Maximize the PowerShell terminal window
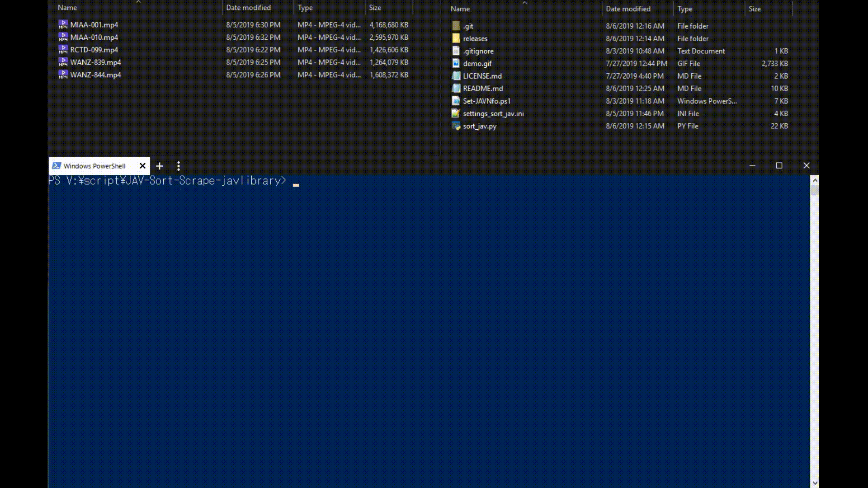 tap(779, 165)
